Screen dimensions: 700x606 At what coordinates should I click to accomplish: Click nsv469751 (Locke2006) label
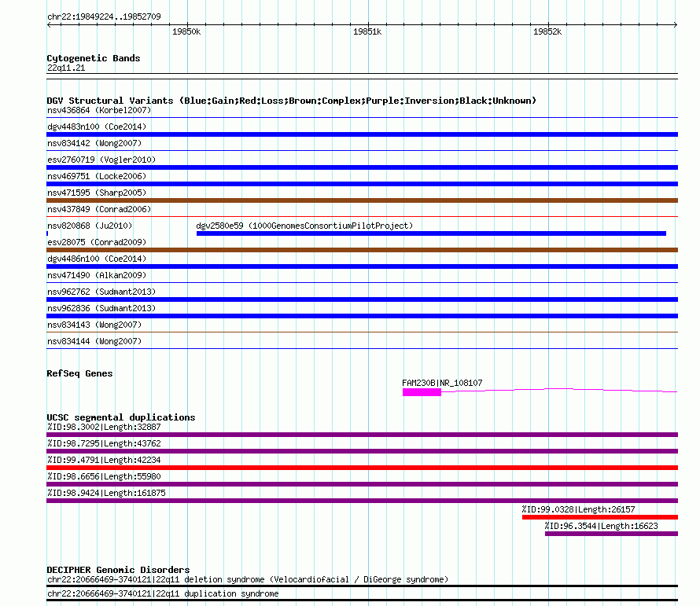(x=97, y=176)
